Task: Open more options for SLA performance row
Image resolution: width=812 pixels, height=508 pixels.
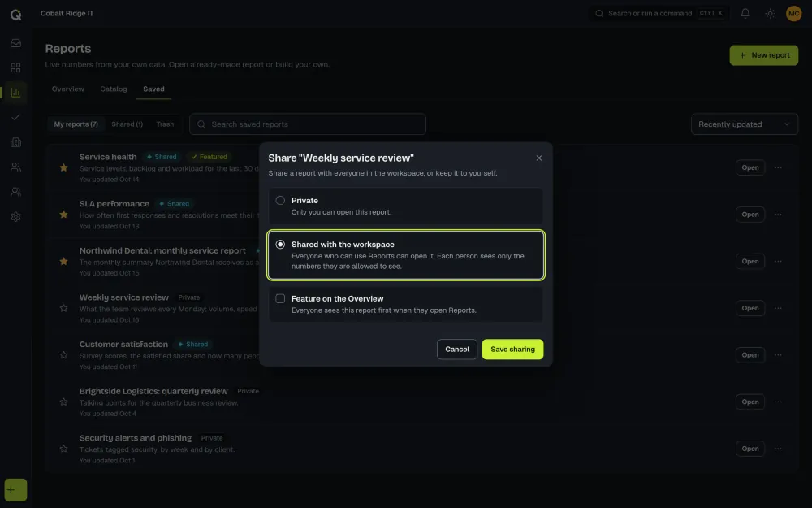Action: (778, 215)
